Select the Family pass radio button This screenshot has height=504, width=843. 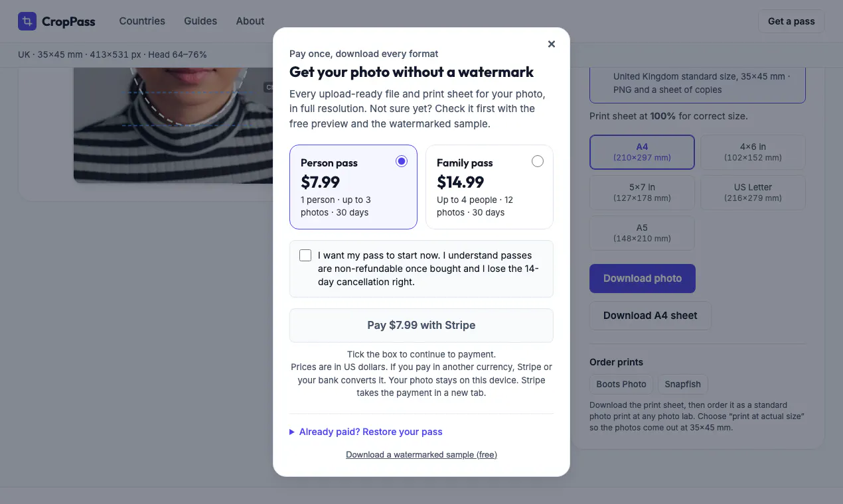pyautogui.click(x=537, y=161)
